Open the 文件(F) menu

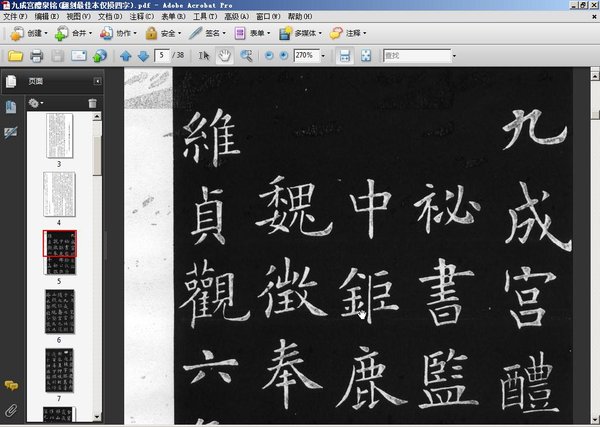[x=15, y=16]
